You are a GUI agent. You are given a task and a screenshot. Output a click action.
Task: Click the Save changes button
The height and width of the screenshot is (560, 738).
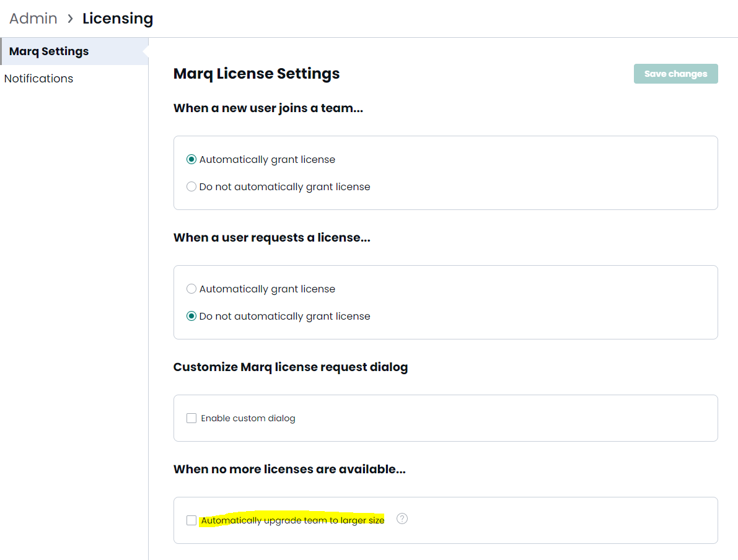pyautogui.click(x=675, y=74)
